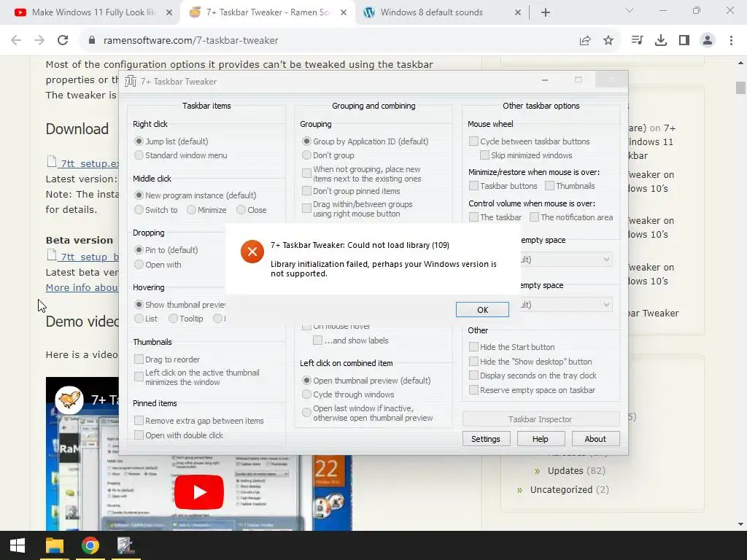Check Don't group pinned items
Screen dimensions: 747x560
306,191
